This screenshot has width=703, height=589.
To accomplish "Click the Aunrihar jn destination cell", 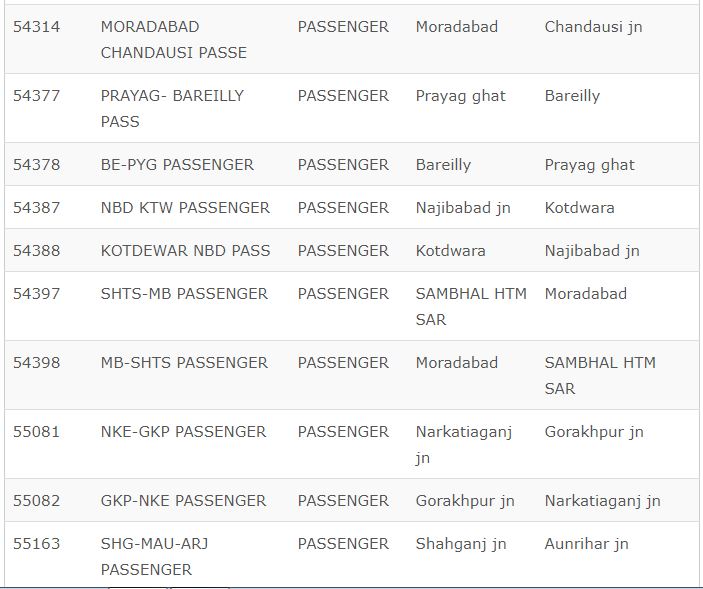I will pyautogui.click(x=586, y=544).
